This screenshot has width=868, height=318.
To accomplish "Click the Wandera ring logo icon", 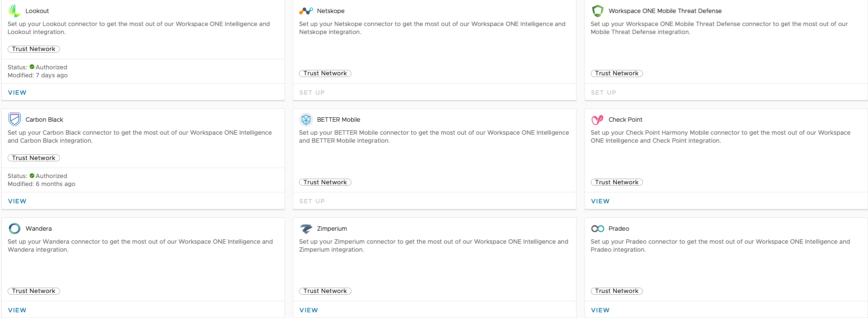I will coord(15,228).
